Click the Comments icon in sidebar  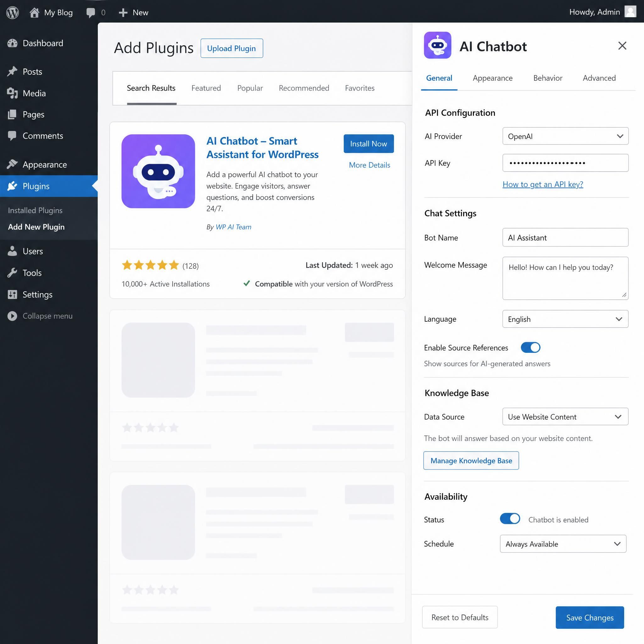pos(12,136)
